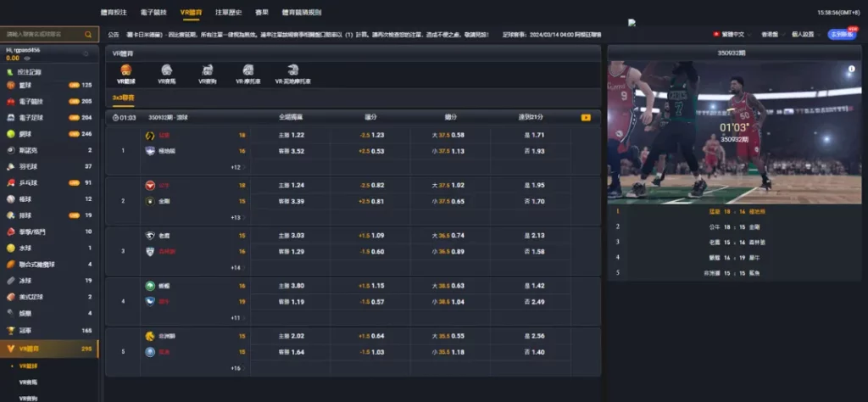Image resolution: width=868 pixels, height=402 pixels.
Task: Open 水球 water polo in the sidebar
Action: (x=49, y=248)
